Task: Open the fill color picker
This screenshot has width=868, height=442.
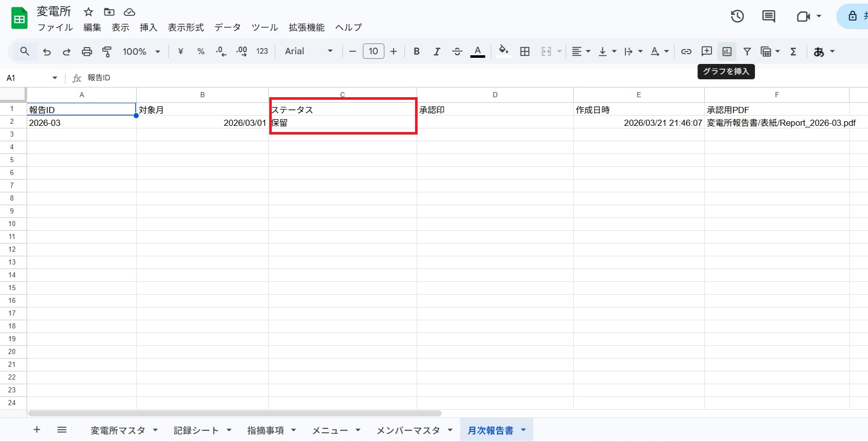Action: pyautogui.click(x=504, y=51)
